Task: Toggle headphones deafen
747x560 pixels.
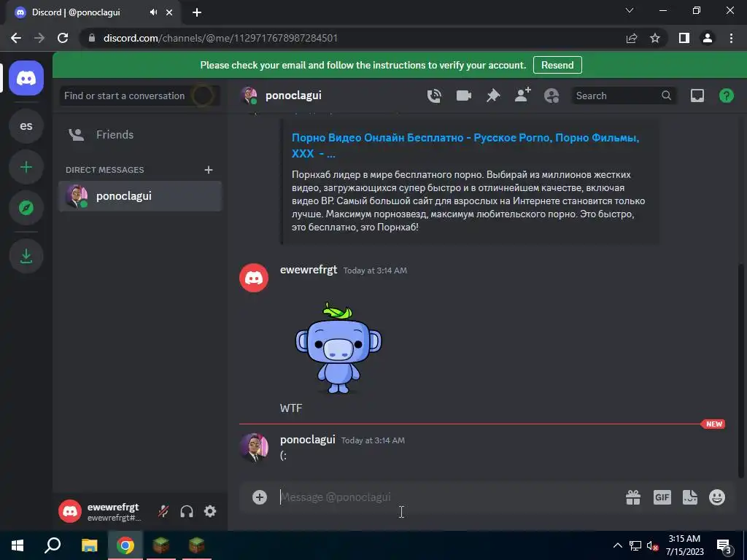Action: [x=187, y=511]
